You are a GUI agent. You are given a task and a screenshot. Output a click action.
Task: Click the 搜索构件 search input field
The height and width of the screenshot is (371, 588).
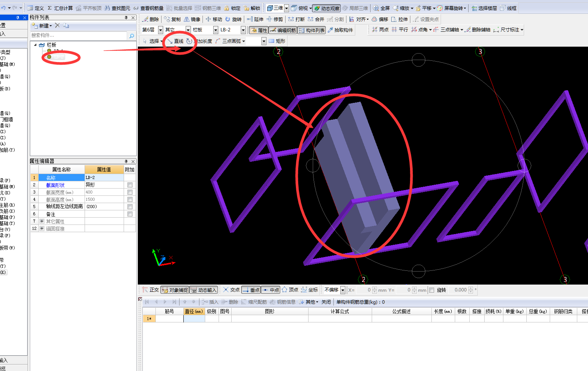point(79,36)
